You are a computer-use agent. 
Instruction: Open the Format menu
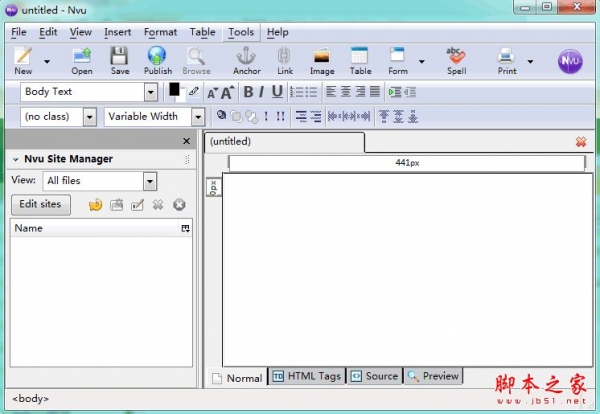pos(160,32)
